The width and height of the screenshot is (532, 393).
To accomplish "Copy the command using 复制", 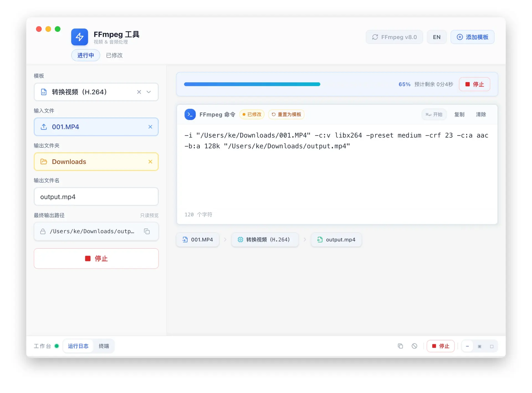I will click(x=459, y=114).
